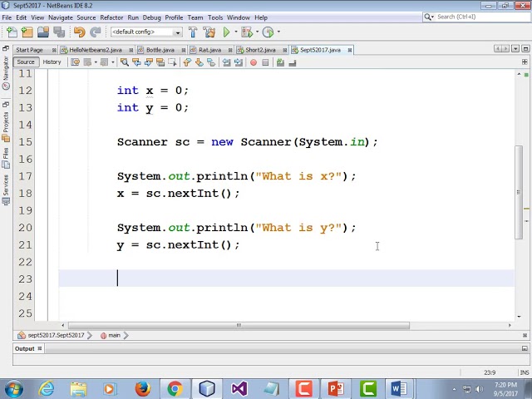532x399 pixels.
Task: Select the Source view button
Action: click(26, 62)
